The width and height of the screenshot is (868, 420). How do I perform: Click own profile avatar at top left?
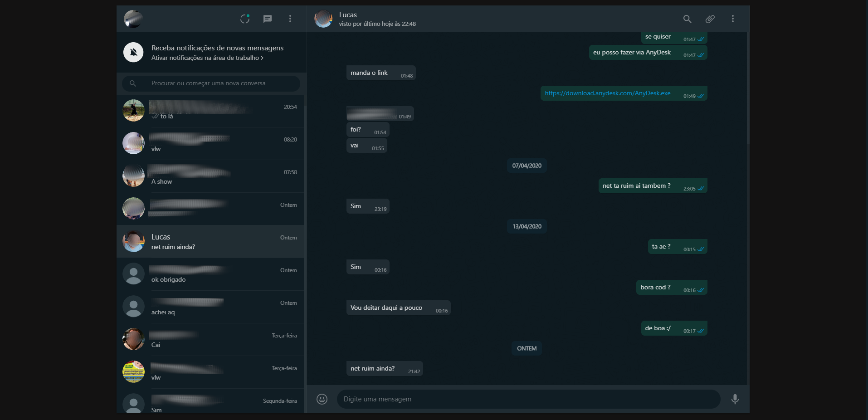pos(133,19)
